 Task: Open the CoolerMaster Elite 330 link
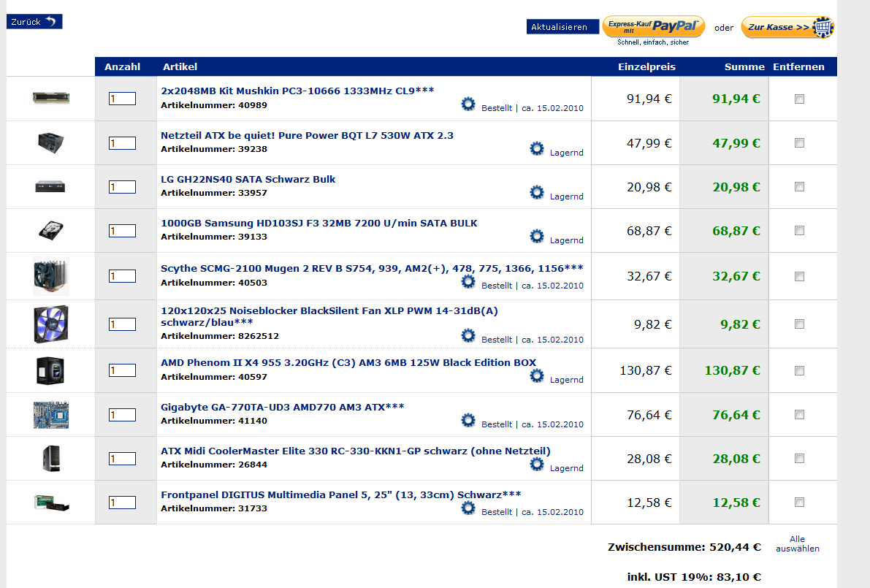coord(356,451)
